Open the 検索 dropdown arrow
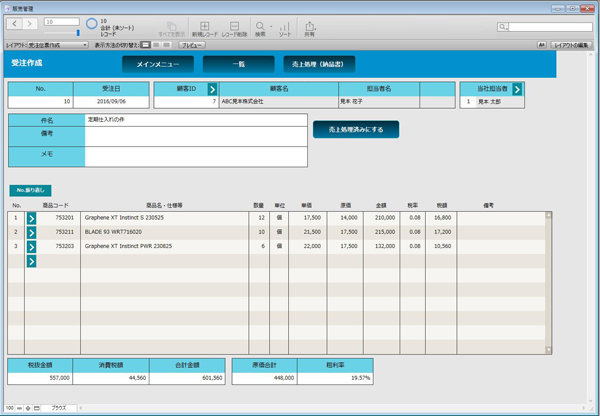The height and width of the screenshot is (416, 600). pos(271,26)
